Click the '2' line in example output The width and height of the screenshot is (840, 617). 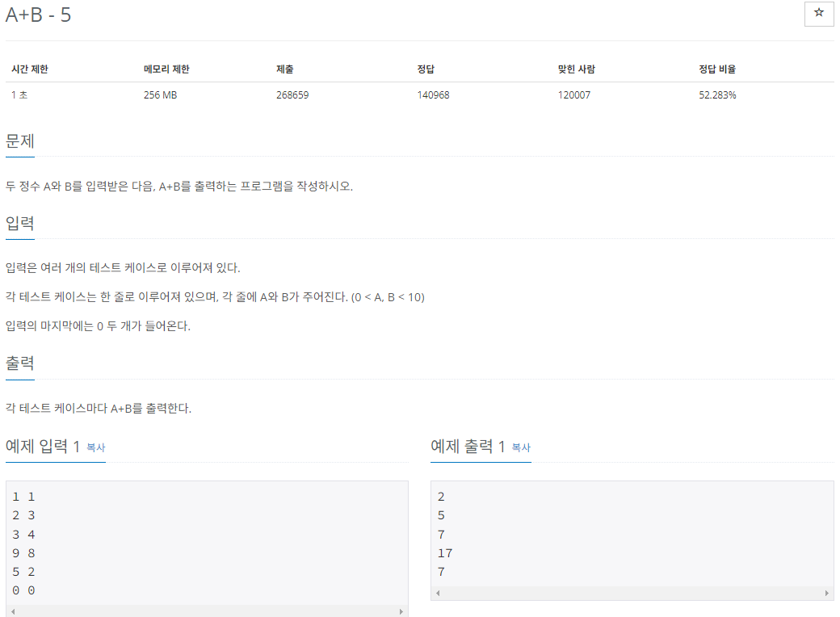coord(441,497)
